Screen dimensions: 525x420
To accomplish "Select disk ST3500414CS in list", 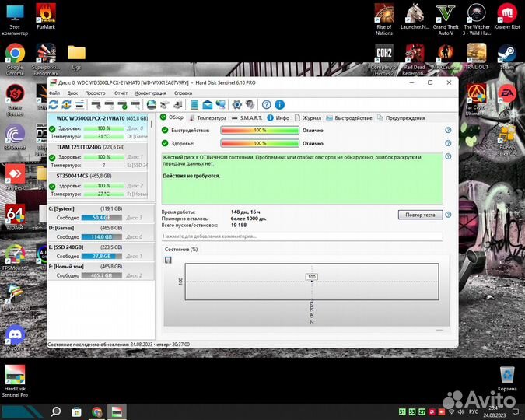I will click(99, 185).
